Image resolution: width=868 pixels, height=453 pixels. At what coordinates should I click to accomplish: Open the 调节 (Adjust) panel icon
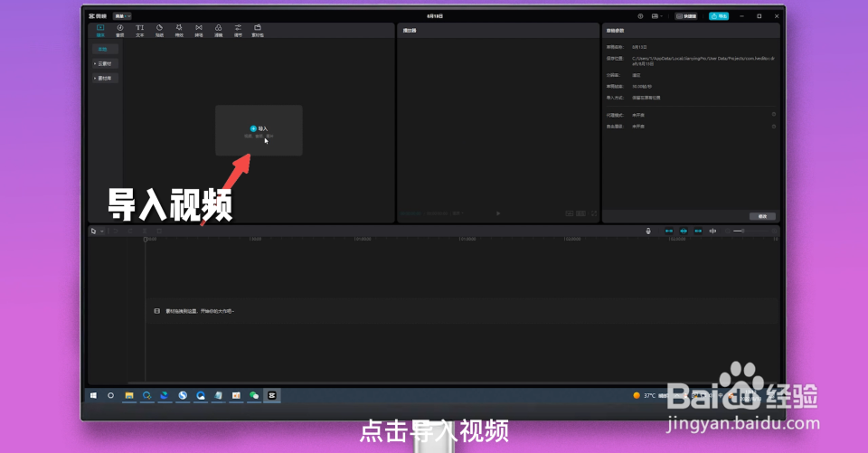(x=238, y=28)
